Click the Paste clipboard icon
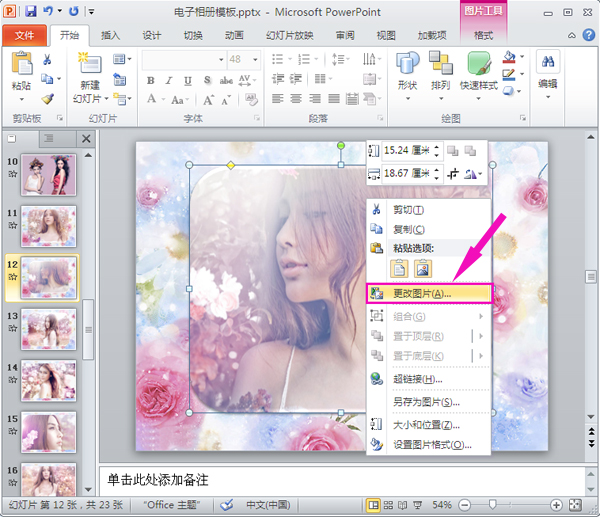This screenshot has height=517, width=600. [x=22, y=63]
